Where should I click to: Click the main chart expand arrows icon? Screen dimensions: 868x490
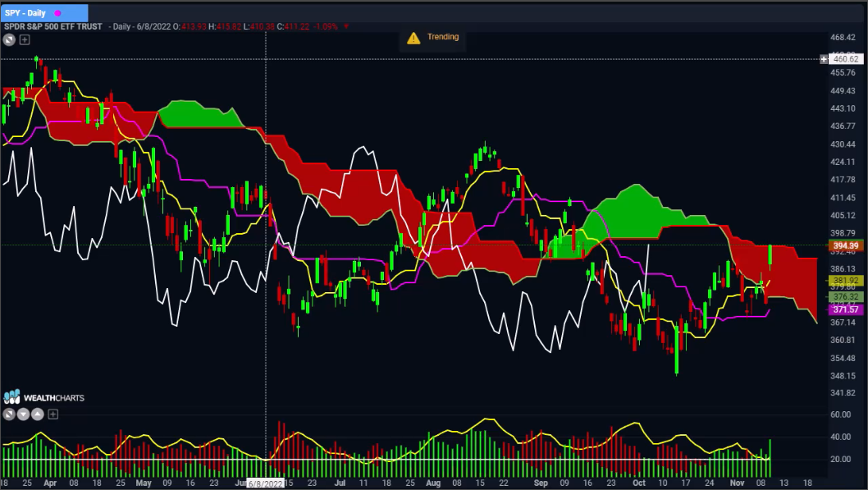pyautogui.click(x=9, y=39)
